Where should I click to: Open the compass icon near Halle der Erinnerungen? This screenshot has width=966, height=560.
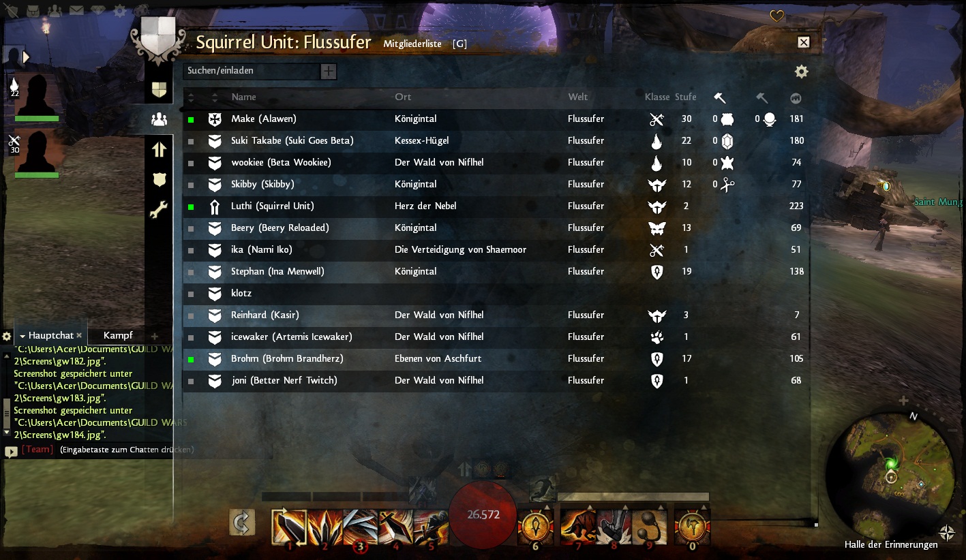tap(946, 533)
